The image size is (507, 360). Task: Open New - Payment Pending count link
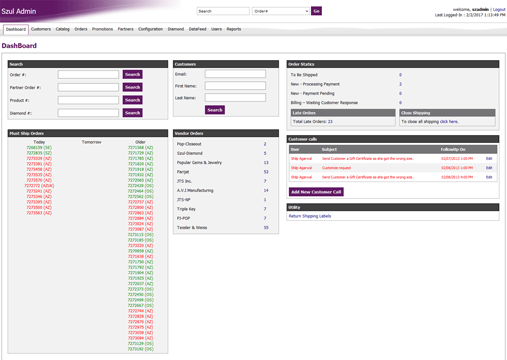pos(400,94)
